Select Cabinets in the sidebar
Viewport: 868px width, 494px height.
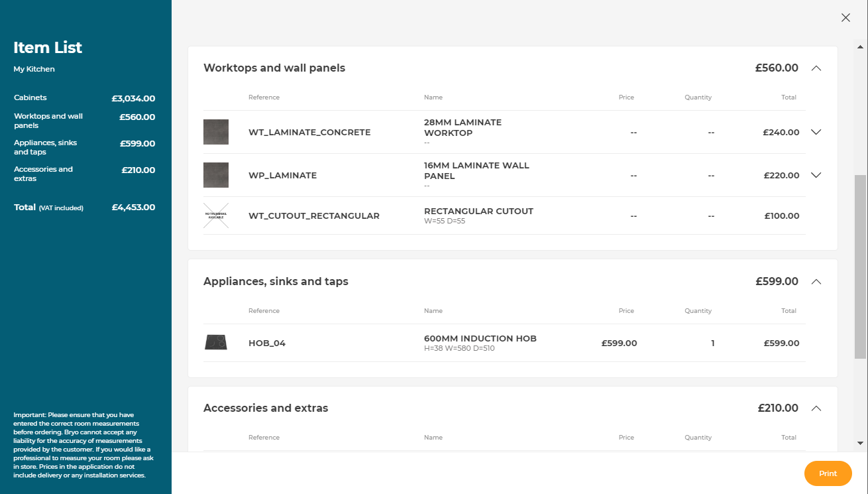[30, 97]
